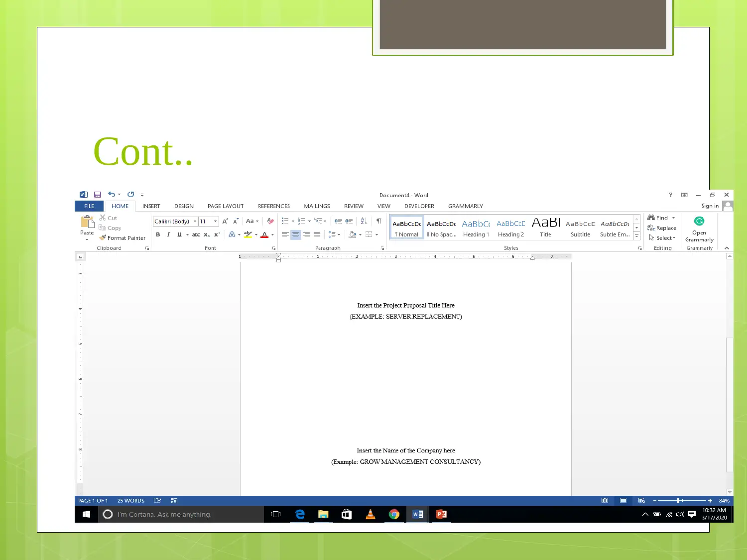Viewport: 747px width, 560px height.
Task: Switch to the REFERENCES tab
Action: (x=274, y=206)
